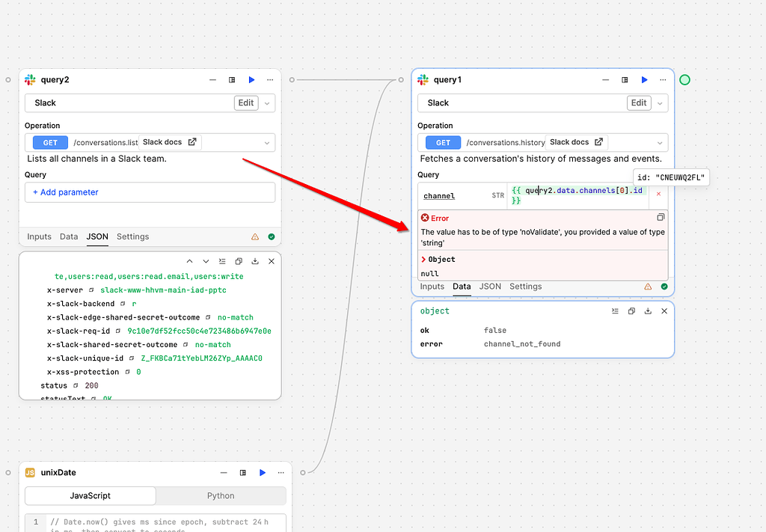Click the channel value input field
This screenshot has width=766, height=532.
click(x=578, y=195)
